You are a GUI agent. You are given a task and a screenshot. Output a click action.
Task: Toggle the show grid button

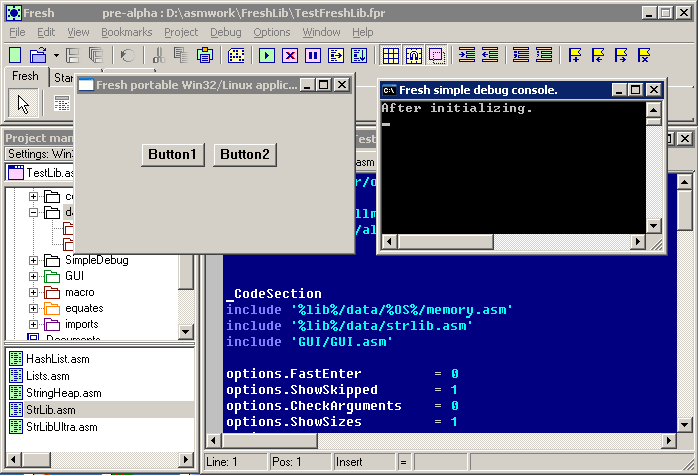390,56
